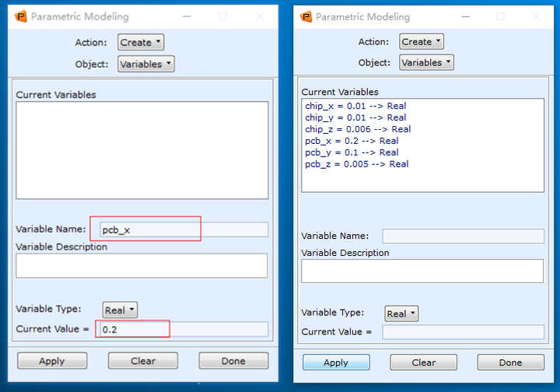Screen dimensions: 560x392
Task: Click the Patran logo icon in right window
Action: pos(306,17)
